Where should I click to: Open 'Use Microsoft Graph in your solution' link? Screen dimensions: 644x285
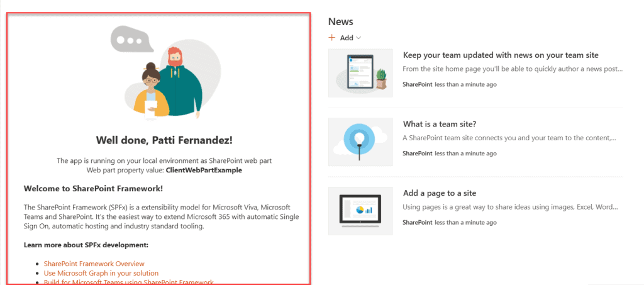(101, 273)
